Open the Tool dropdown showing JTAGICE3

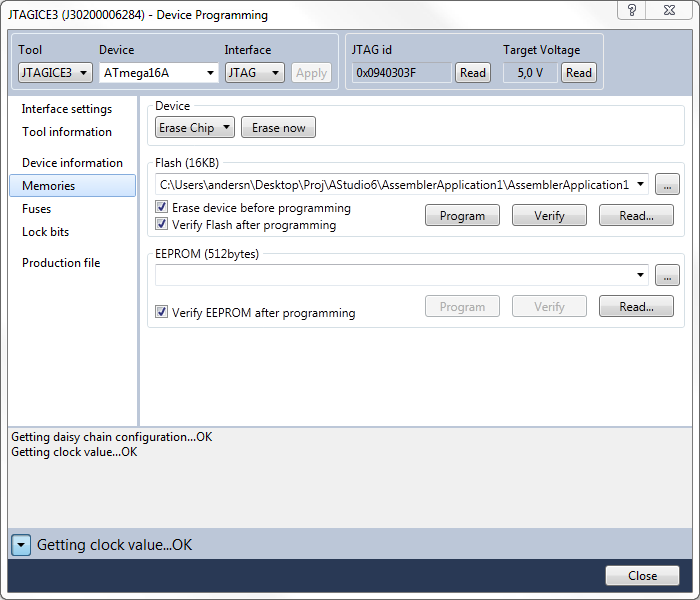tap(55, 72)
